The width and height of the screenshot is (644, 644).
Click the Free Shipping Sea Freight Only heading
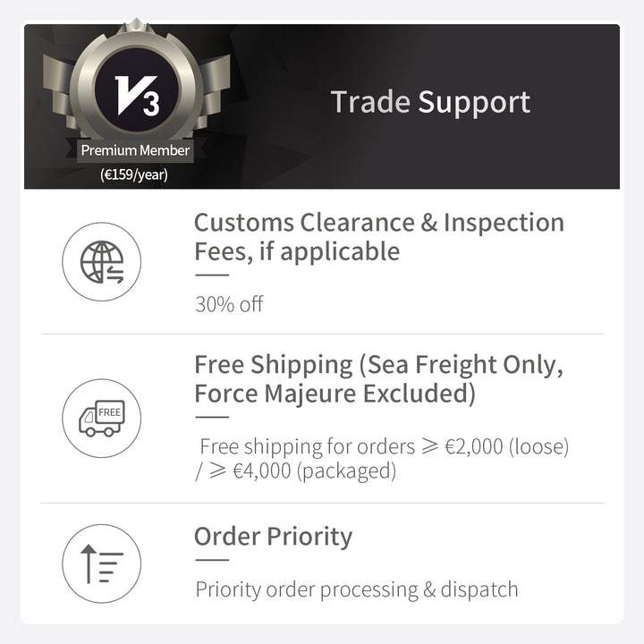378,378
